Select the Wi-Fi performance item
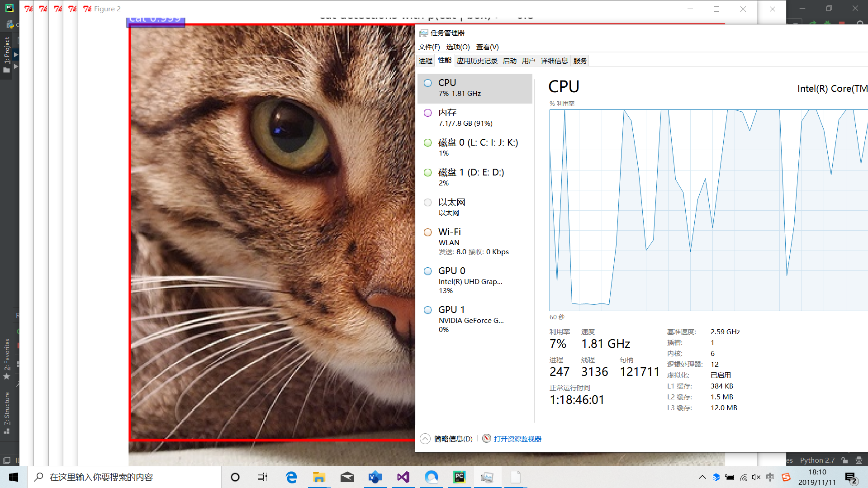 475,242
